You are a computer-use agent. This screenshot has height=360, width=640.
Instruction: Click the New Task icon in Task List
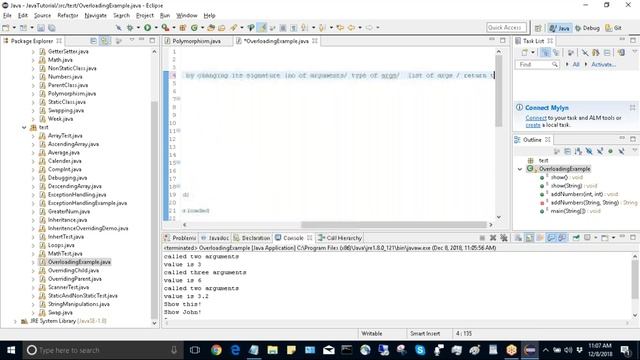(525, 52)
